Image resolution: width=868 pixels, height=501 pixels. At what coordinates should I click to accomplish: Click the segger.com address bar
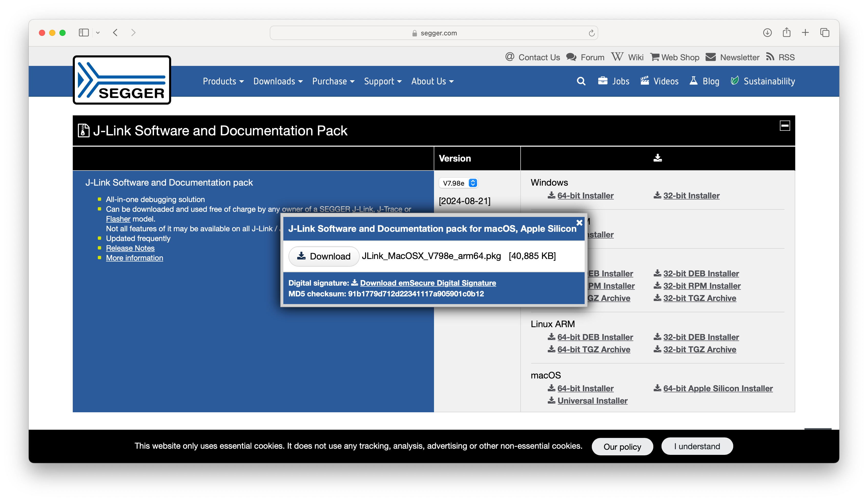[x=434, y=33]
